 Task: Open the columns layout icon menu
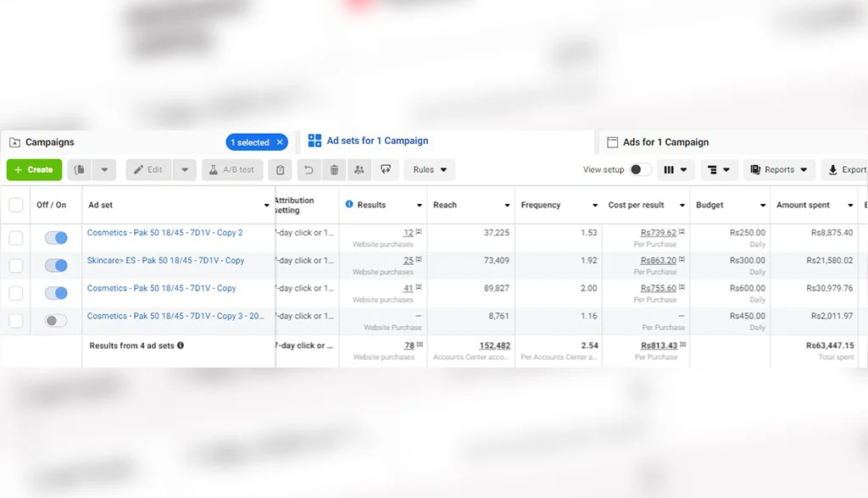tap(676, 169)
